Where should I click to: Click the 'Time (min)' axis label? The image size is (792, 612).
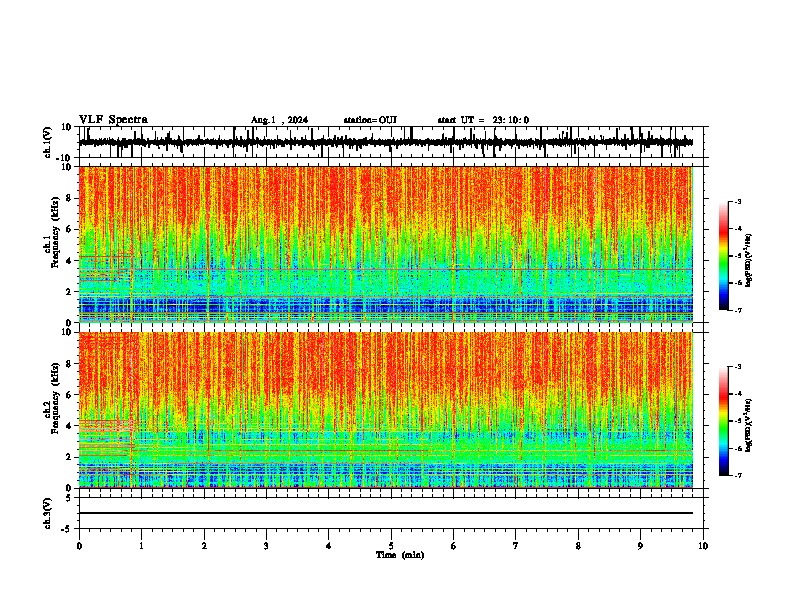pos(400,555)
